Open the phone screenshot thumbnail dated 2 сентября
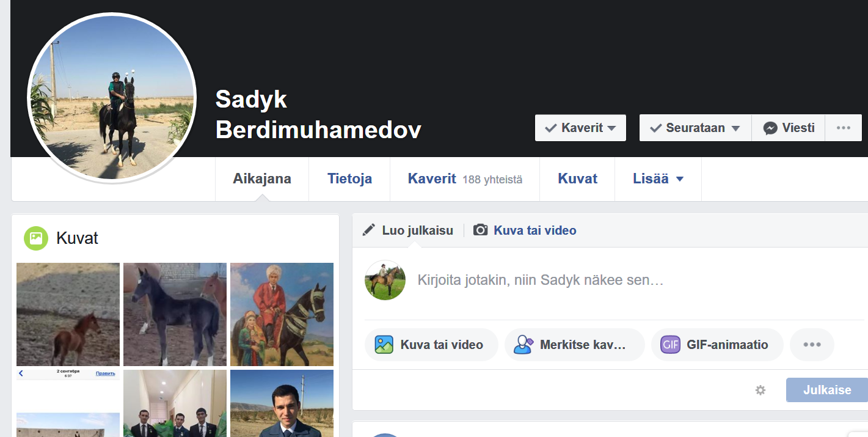Screen dimensions: 868x437 click(x=68, y=403)
